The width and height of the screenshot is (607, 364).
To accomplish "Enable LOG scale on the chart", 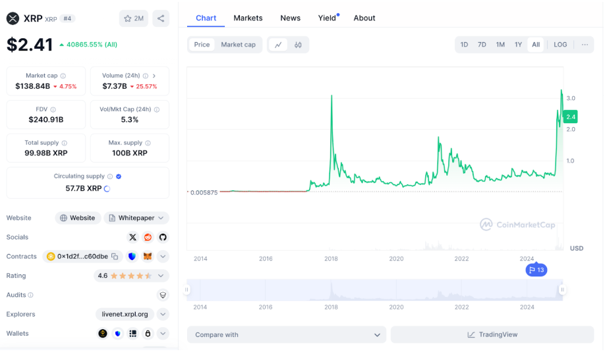I will pyautogui.click(x=560, y=45).
